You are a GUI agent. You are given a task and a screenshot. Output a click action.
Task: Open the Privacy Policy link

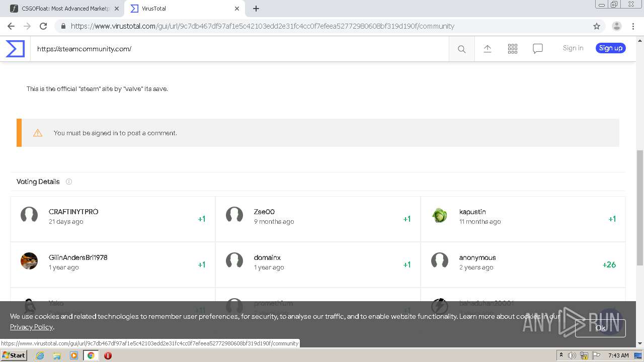pyautogui.click(x=31, y=327)
